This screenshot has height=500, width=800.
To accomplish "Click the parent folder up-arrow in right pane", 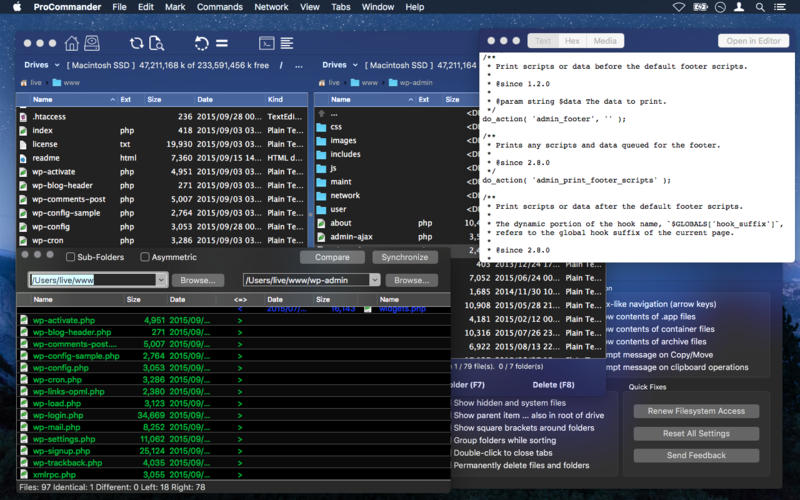I will click(x=321, y=113).
